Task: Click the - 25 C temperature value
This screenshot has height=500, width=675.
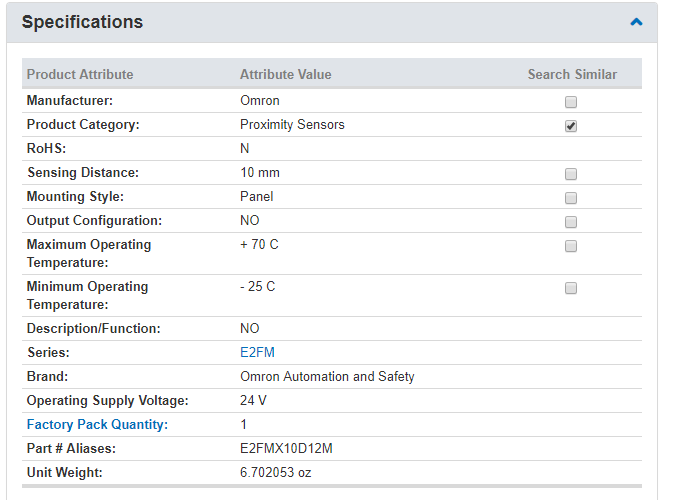Action: [x=257, y=286]
